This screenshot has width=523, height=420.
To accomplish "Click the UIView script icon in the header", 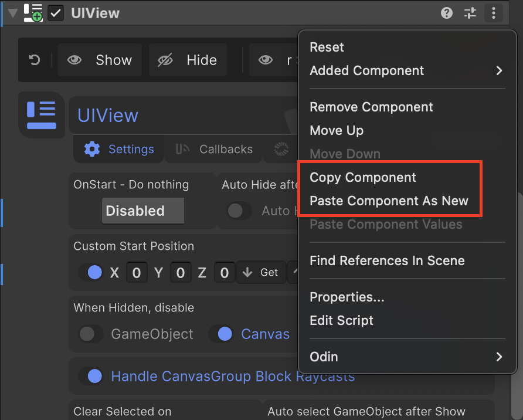I will coord(33,13).
